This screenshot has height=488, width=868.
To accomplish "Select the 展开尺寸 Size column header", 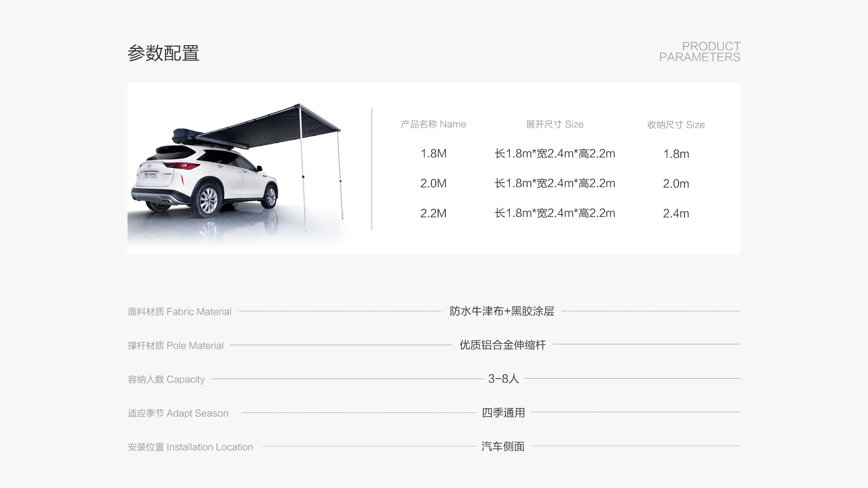I will pos(555,124).
